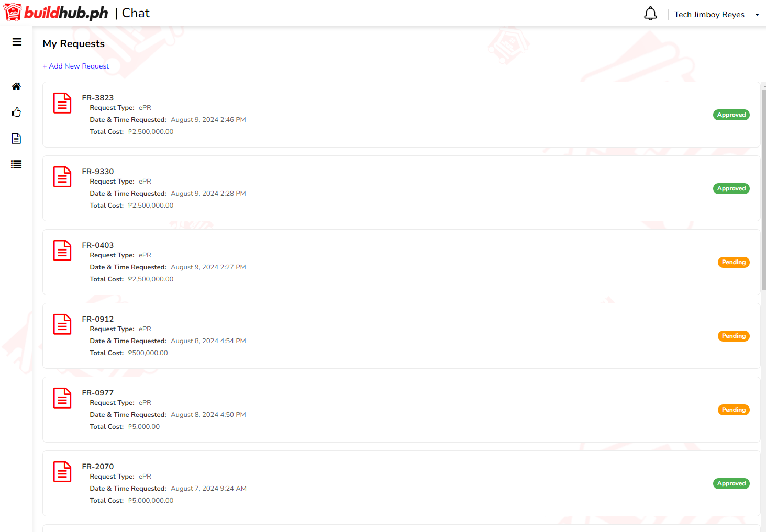Screen dimensions: 766x532
Task: Click the buildhub.ph logo
Action: pyautogui.click(x=57, y=13)
